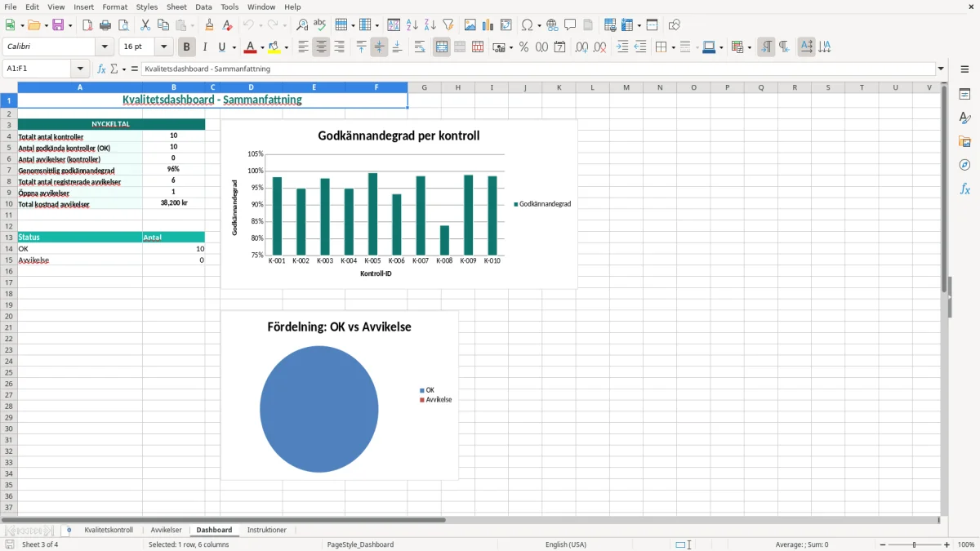Image resolution: width=980 pixels, height=551 pixels.
Task: Toggle Underline formatting
Action: [221, 47]
